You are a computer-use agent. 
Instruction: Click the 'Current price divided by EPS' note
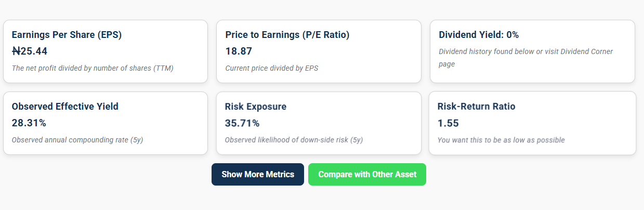point(271,68)
